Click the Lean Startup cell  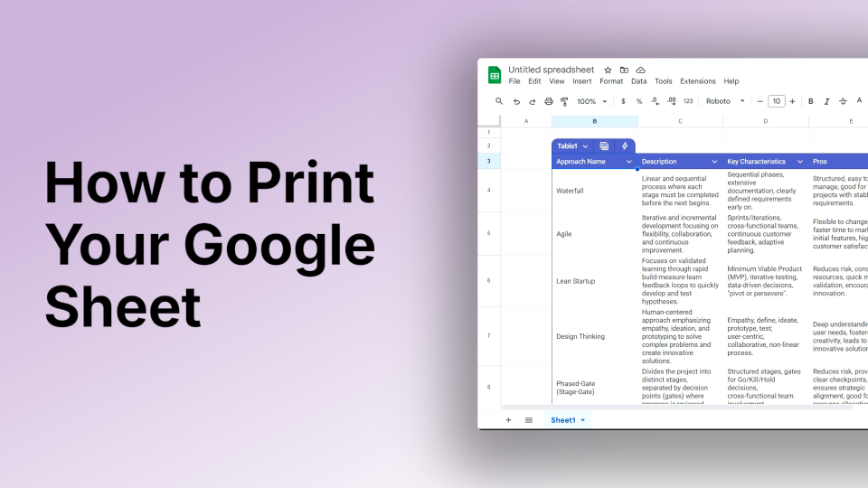click(x=595, y=281)
